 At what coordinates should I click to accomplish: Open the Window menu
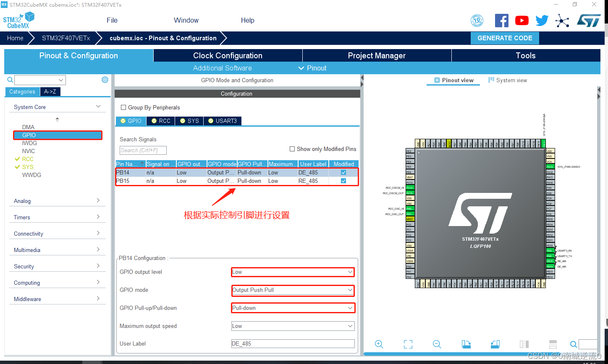pos(186,20)
